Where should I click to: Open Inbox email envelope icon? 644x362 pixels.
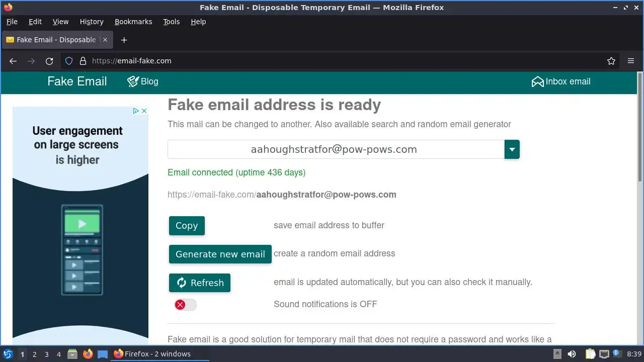click(537, 81)
